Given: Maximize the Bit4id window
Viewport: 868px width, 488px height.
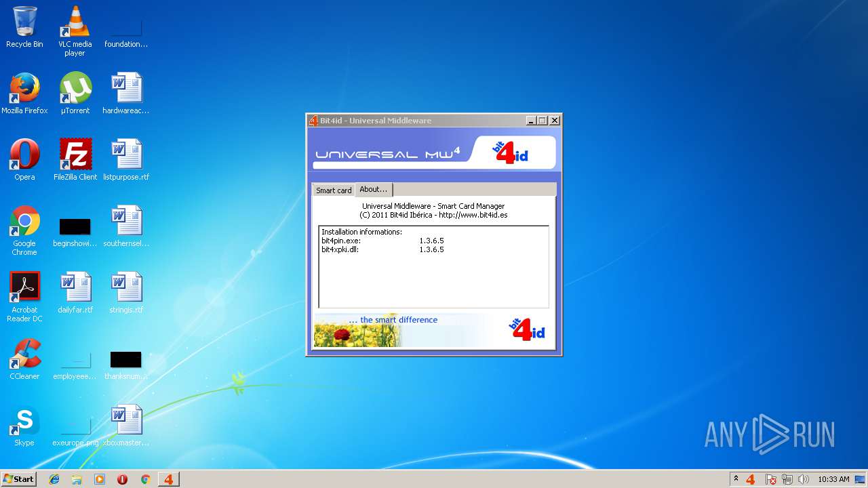Looking at the screenshot, I should (542, 121).
